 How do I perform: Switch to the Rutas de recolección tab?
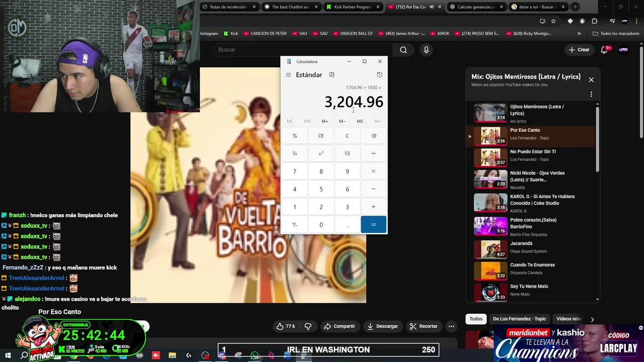229,7
